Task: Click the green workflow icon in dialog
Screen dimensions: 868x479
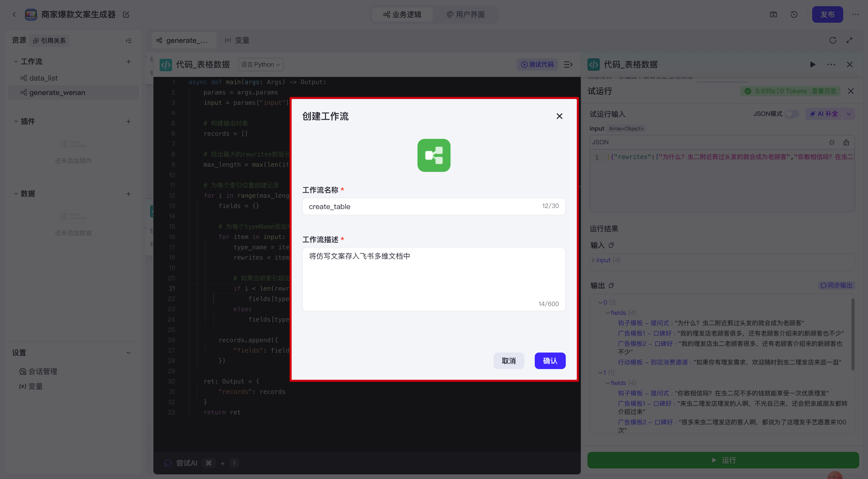Action: point(434,155)
